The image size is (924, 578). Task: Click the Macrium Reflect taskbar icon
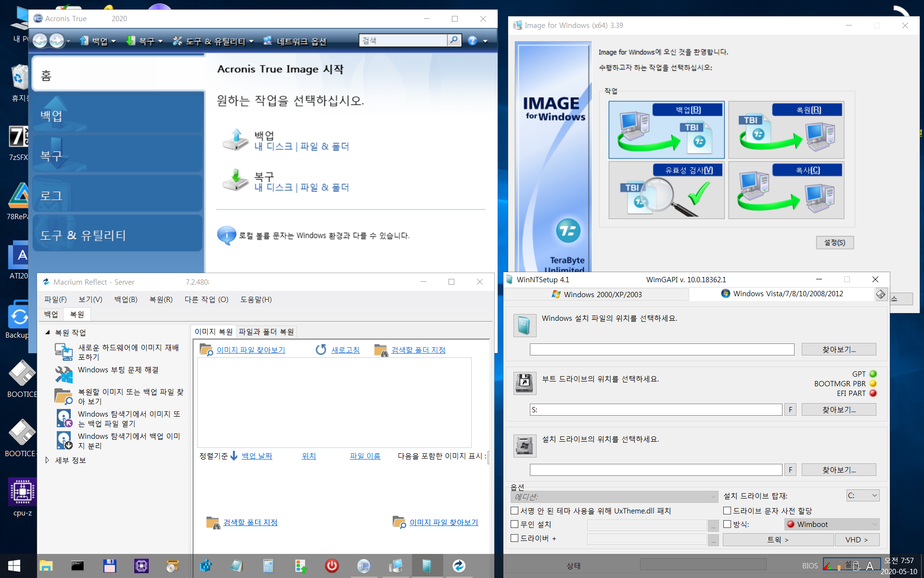coord(459,566)
